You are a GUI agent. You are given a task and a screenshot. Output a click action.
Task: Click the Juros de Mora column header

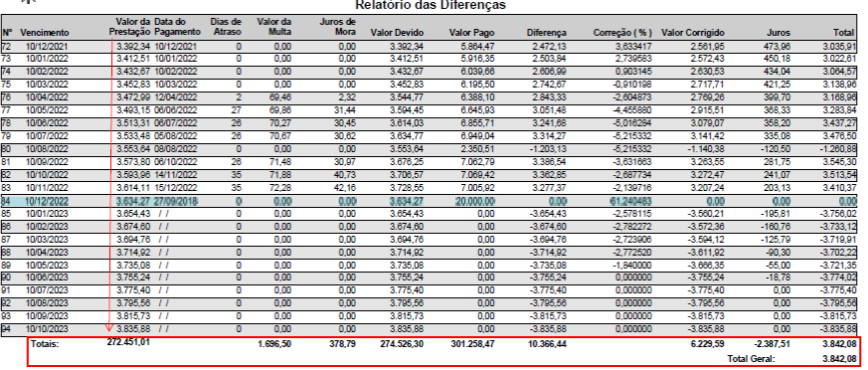338,27
